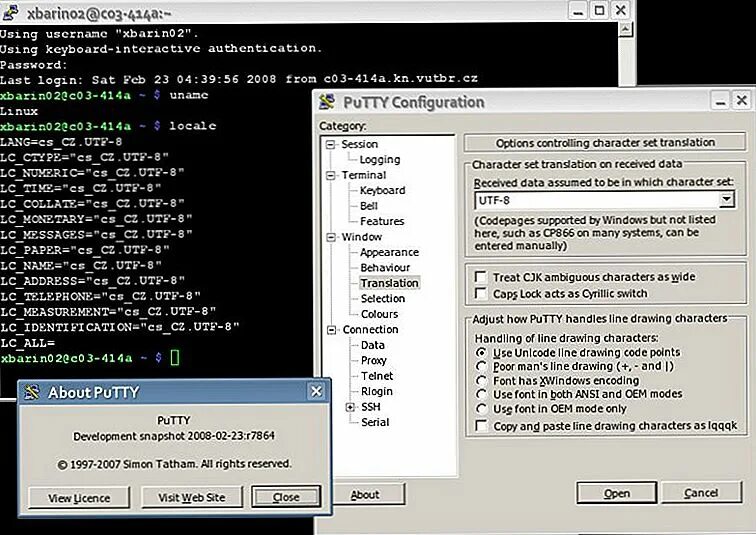This screenshot has width=756, height=535.
Task: Open the Terminal category
Action: [364, 175]
